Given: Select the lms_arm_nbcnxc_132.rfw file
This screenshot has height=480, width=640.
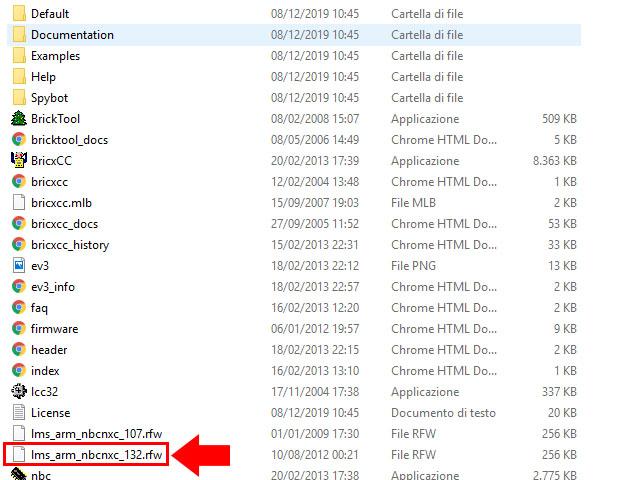Looking at the screenshot, I should tap(96, 455).
